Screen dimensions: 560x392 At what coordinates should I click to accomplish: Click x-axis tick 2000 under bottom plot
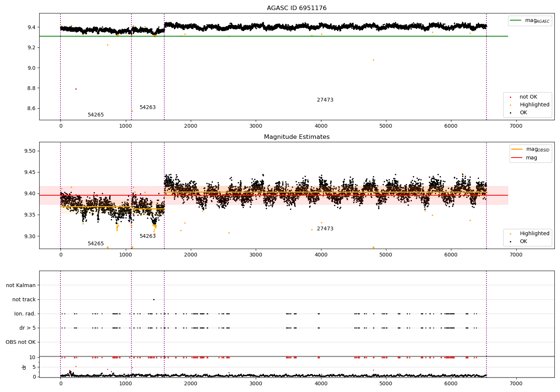(x=191, y=384)
